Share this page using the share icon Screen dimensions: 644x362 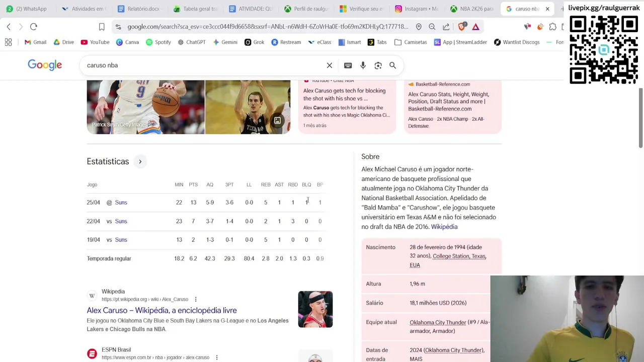pos(446,27)
